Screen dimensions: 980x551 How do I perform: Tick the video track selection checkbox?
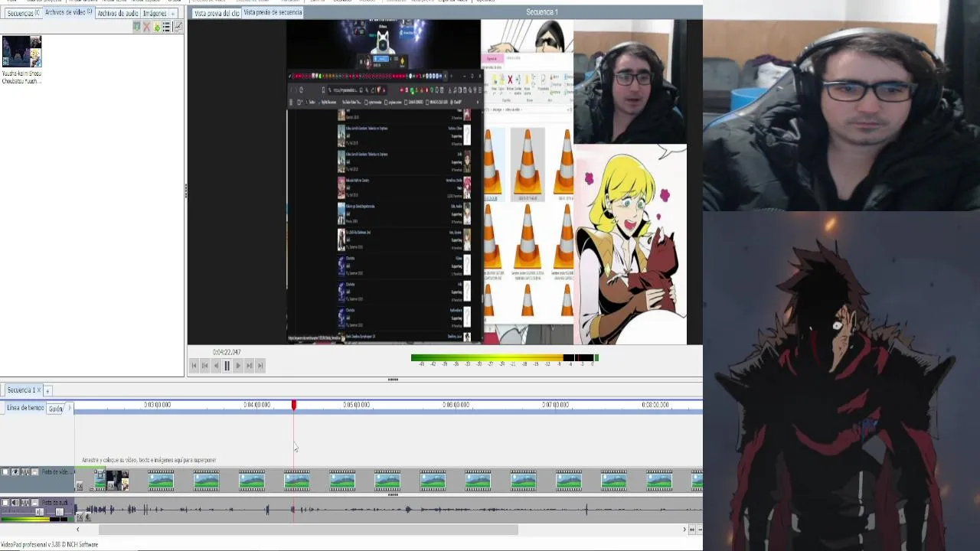click(x=5, y=472)
